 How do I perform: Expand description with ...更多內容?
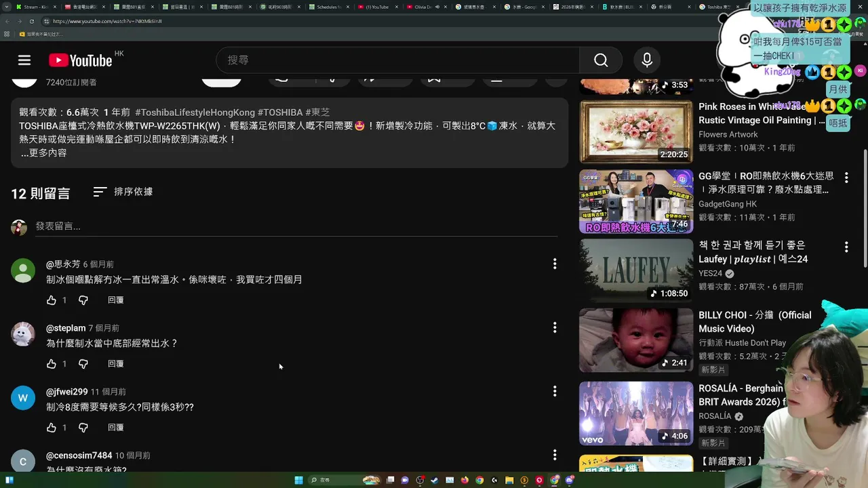pos(43,153)
